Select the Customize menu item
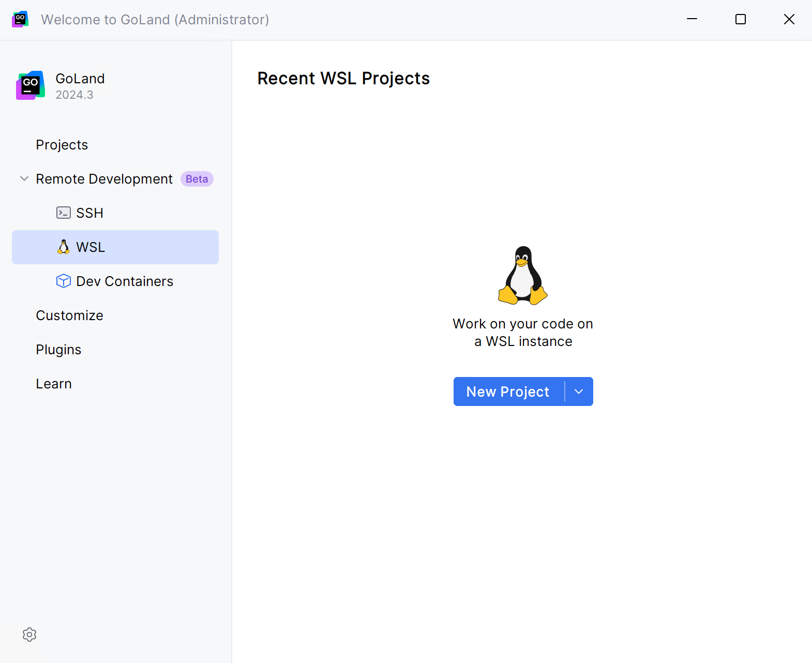 pos(70,315)
